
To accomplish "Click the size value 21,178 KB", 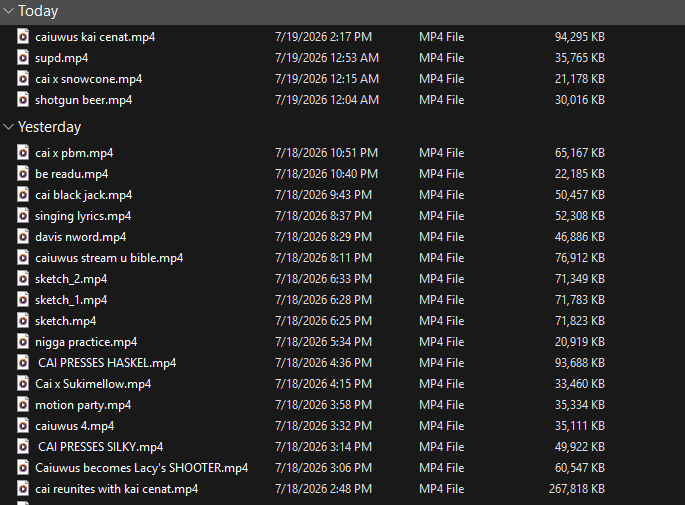I will pyautogui.click(x=580, y=79).
